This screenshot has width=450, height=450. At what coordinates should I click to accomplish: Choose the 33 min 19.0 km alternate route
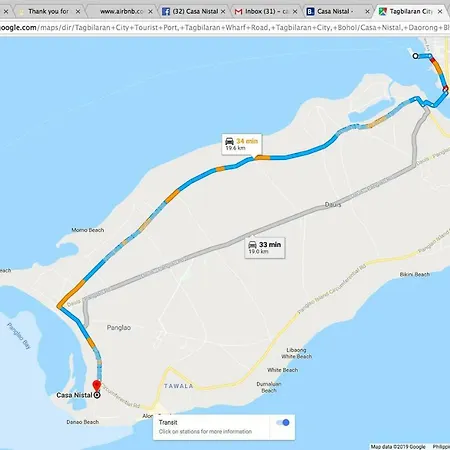[265, 247]
